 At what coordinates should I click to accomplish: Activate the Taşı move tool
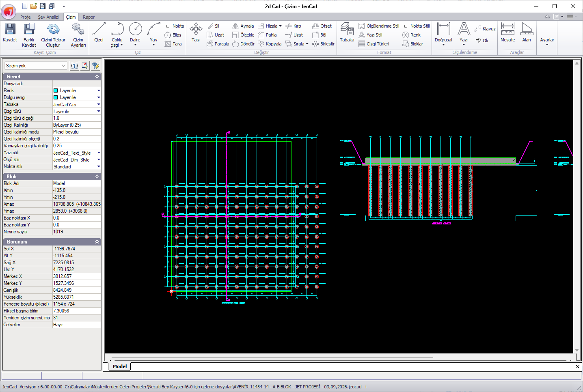pos(196,32)
